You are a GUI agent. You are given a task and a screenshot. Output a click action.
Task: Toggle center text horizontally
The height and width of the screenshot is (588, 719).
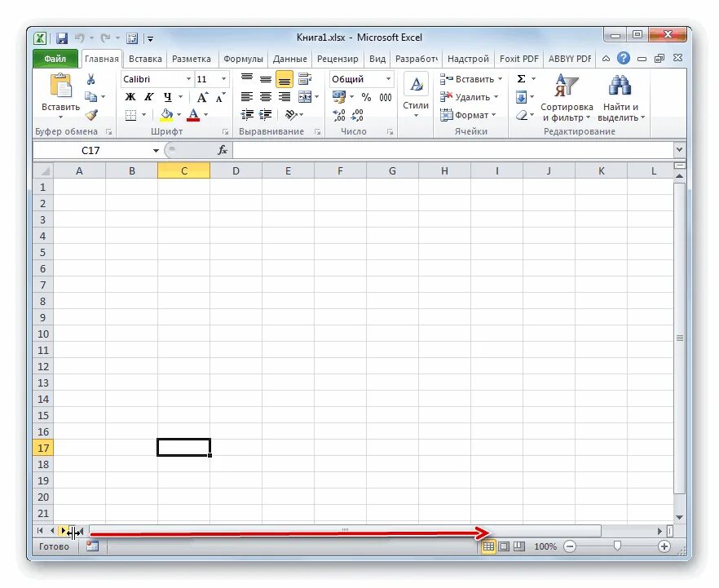(266, 97)
